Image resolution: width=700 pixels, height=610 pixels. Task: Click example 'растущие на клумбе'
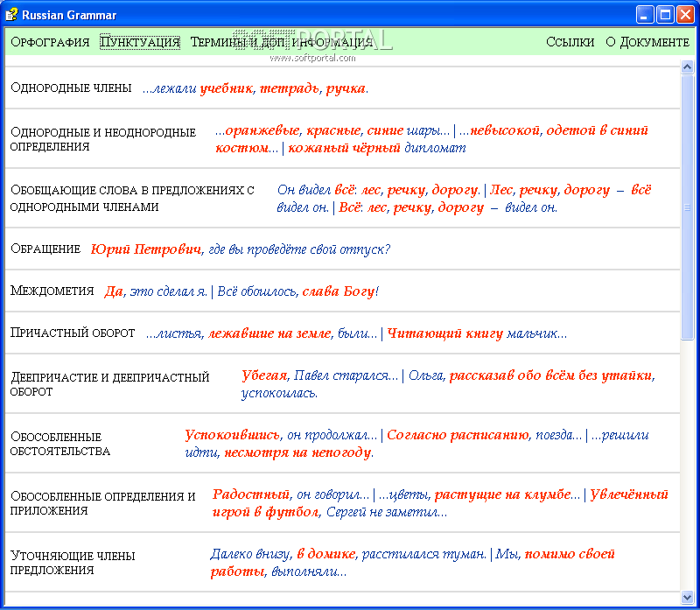click(502, 494)
